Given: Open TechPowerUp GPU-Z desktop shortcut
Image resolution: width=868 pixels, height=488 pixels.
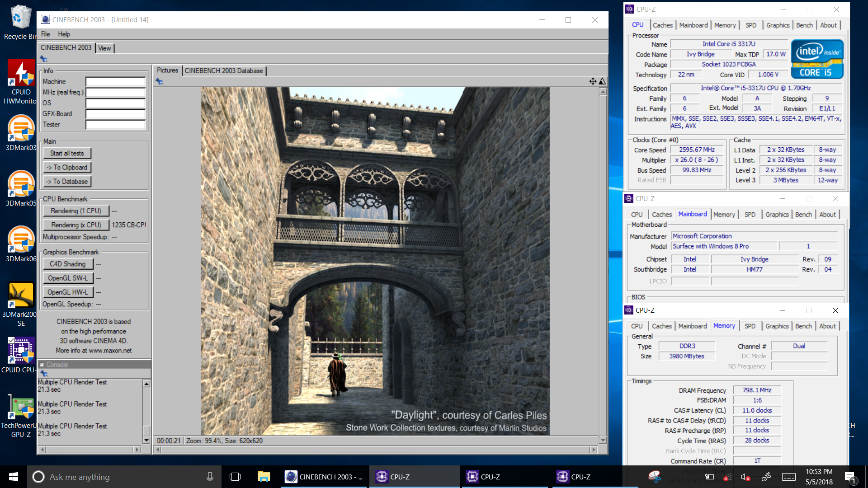Looking at the screenshot, I should click(x=20, y=416).
